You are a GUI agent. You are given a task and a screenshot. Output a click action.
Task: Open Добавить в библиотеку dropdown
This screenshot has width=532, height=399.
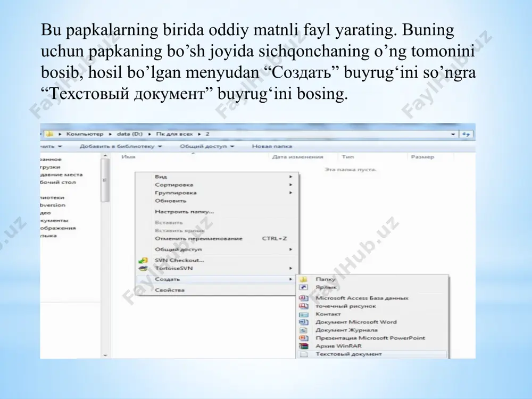click(121, 146)
